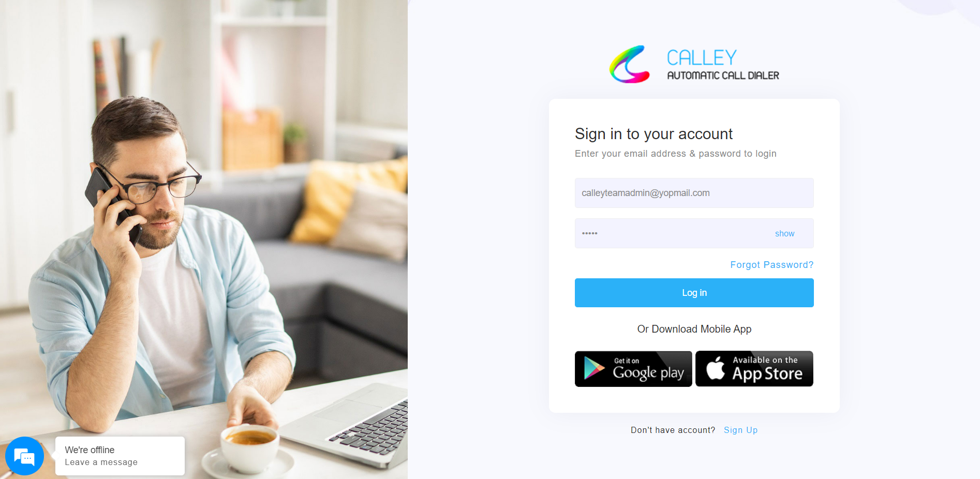Click the Google Play triangle icon
Viewport: 980px width, 479px height.
(594, 368)
